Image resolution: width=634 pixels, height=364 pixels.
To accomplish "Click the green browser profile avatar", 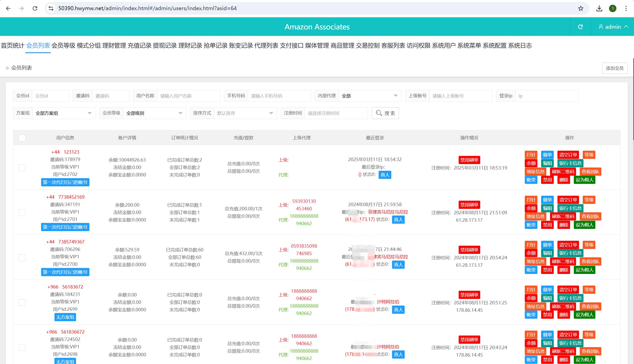I will pos(612,8).
